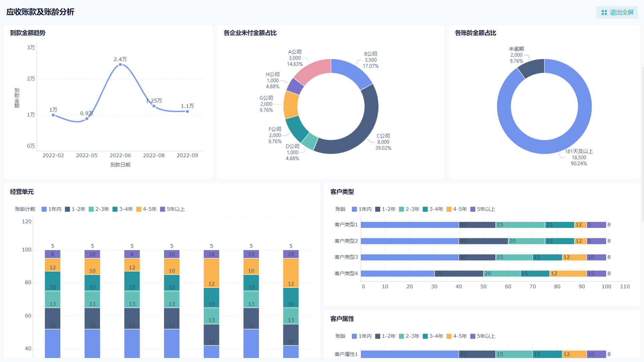Toggle 2-3年 legend in 客户属性 chart

409,336
